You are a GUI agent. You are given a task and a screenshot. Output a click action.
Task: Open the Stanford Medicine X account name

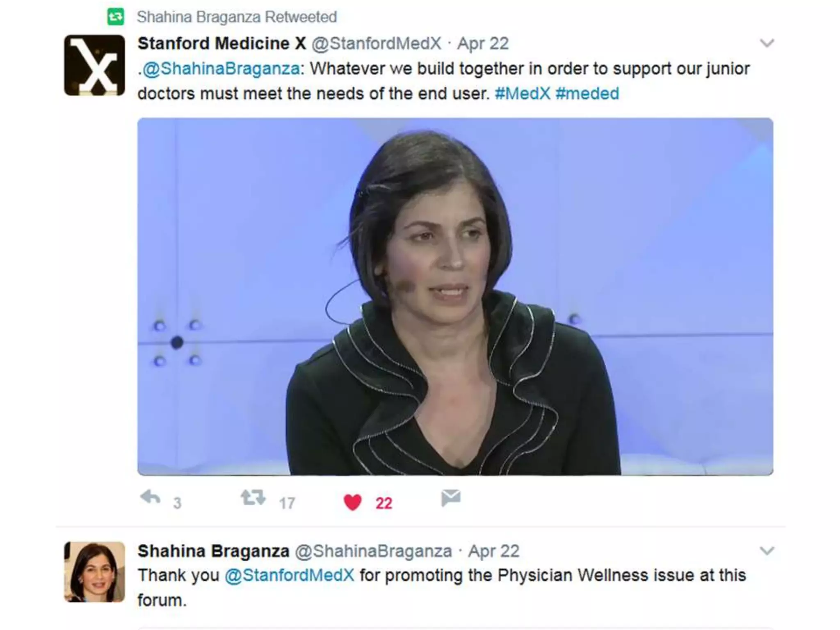pyautogui.click(x=221, y=43)
